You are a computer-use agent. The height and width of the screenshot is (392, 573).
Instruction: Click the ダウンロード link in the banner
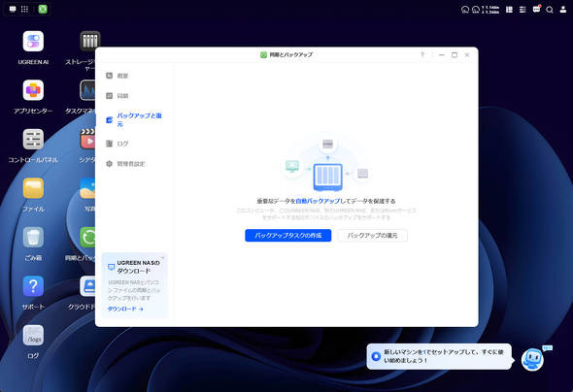[x=125, y=309]
